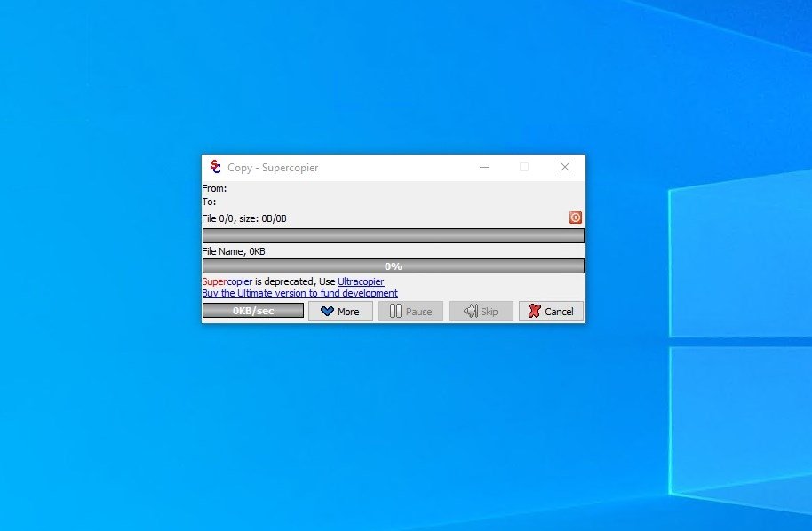Close the Supercopier window

pyautogui.click(x=565, y=167)
